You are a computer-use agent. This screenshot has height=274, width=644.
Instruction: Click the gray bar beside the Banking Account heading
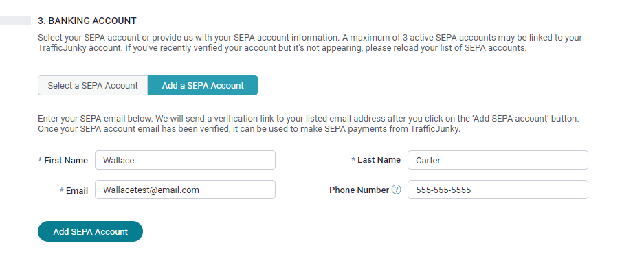[15, 21]
